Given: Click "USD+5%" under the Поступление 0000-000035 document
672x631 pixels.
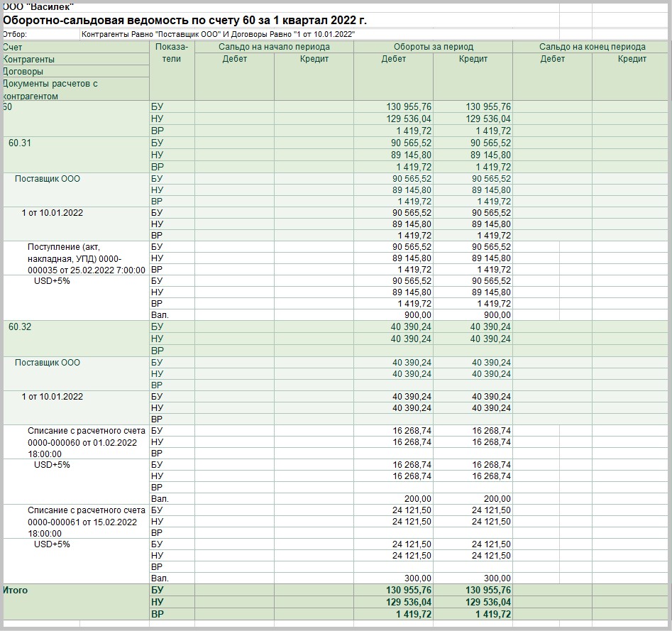Looking at the screenshot, I should (x=52, y=281).
